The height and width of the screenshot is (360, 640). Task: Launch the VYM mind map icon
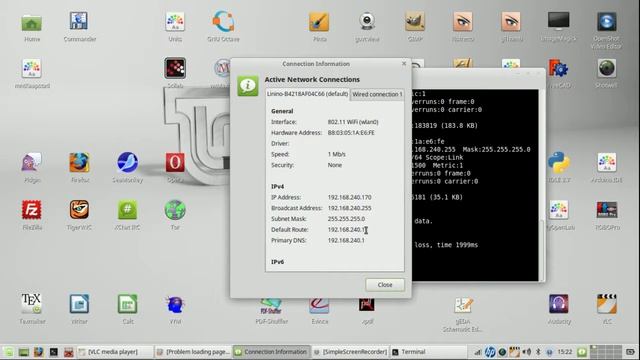pos(175,304)
